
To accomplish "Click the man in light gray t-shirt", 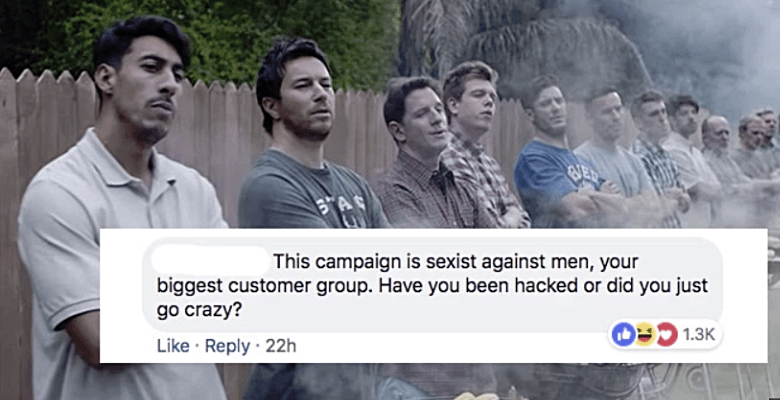I will [614, 159].
